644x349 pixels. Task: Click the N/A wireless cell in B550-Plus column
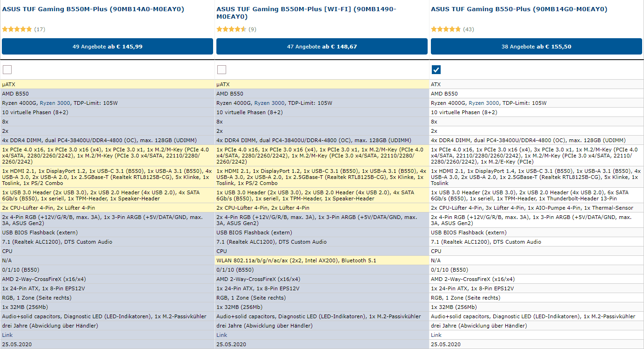(x=537, y=260)
